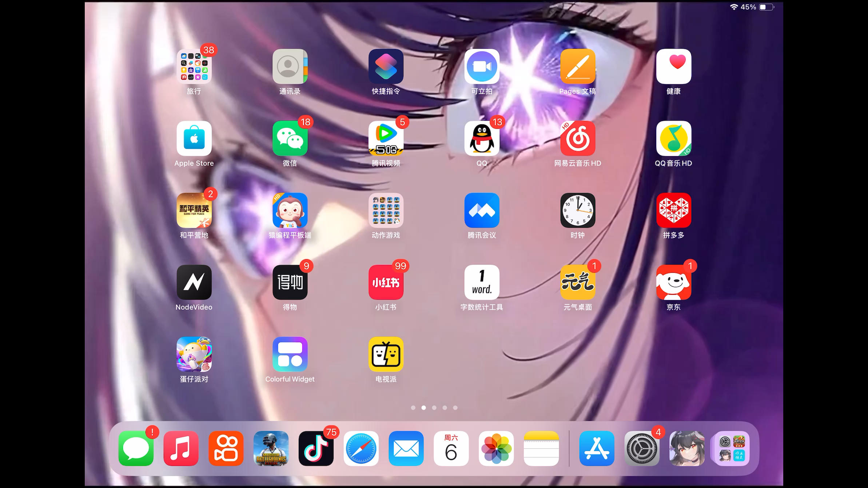Viewport: 868px width, 488px height.
Task: Launch the Shortcuts (快捷指令) app
Action: [x=386, y=67]
